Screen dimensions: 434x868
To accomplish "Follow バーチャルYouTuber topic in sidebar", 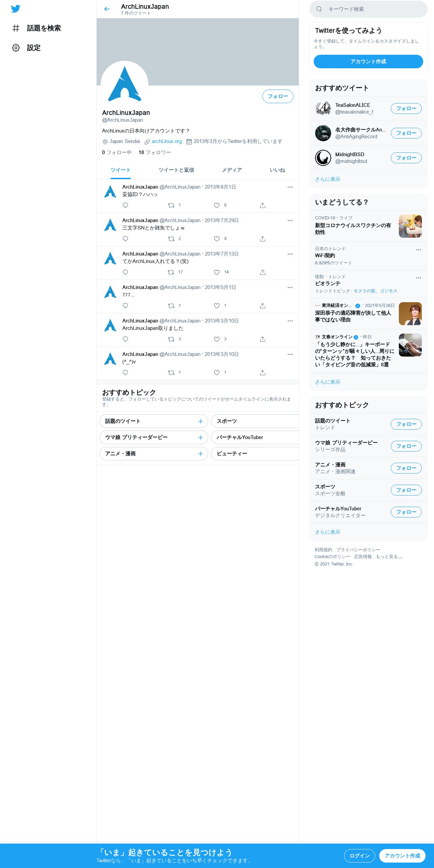I will coord(406,512).
